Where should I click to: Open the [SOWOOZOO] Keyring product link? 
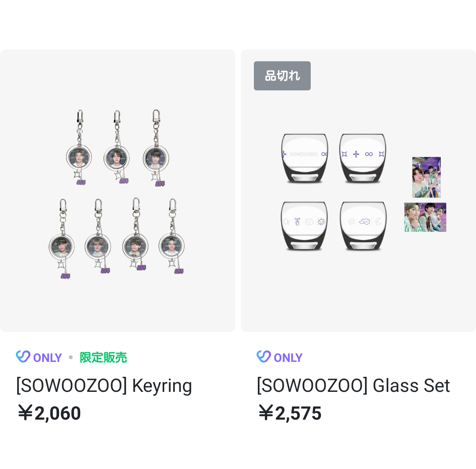coord(104,385)
